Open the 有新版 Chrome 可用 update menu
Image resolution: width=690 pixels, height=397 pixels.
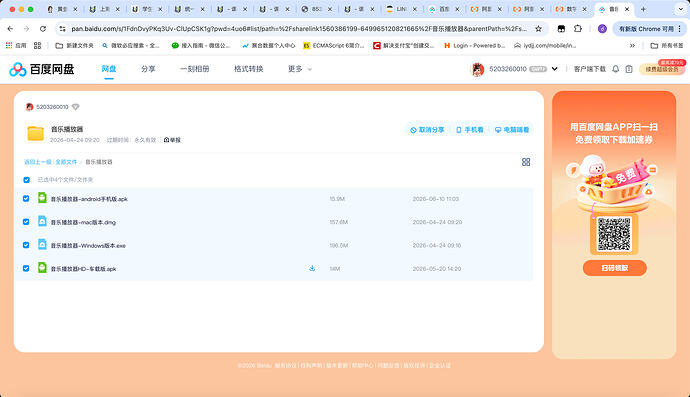coord(650,29)
